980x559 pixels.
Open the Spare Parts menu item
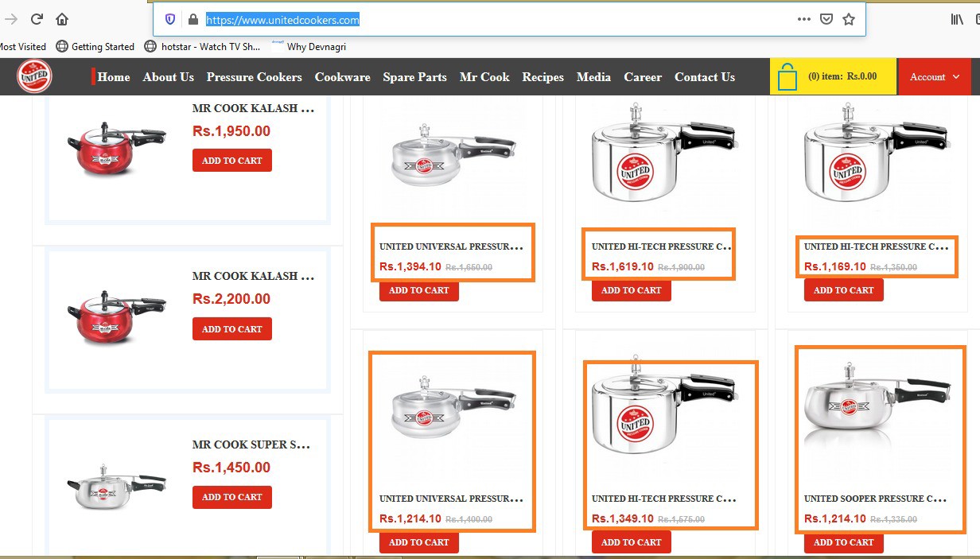414,77
